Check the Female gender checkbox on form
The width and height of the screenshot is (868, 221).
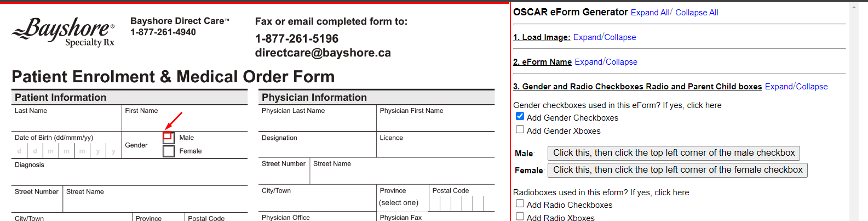169,151
